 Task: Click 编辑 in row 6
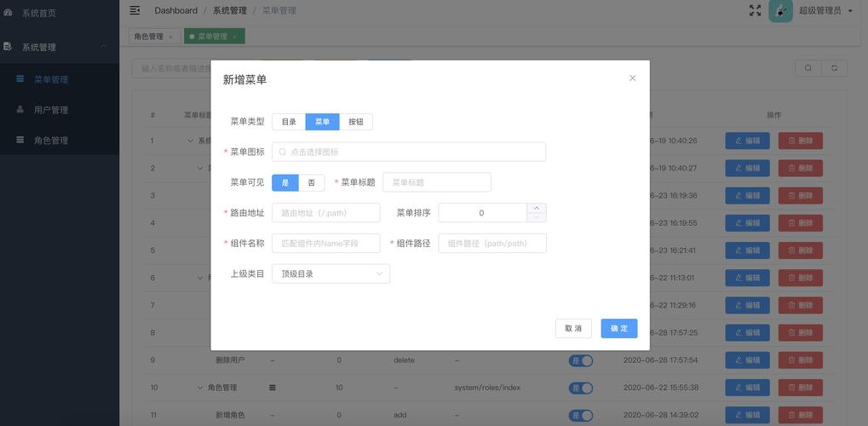click(747, 278)
